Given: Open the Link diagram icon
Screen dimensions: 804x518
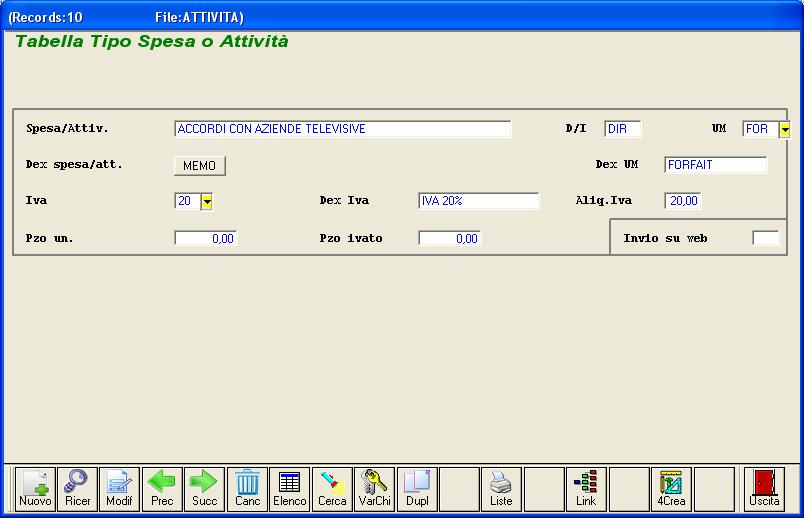Looking at the screenshot, I should (x=586, y=489).
